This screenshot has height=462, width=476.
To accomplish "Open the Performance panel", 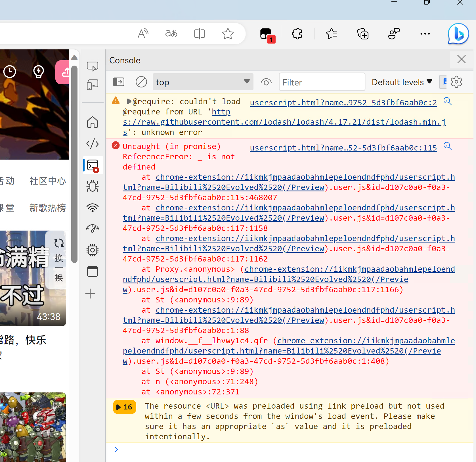I will click(92, 228).
